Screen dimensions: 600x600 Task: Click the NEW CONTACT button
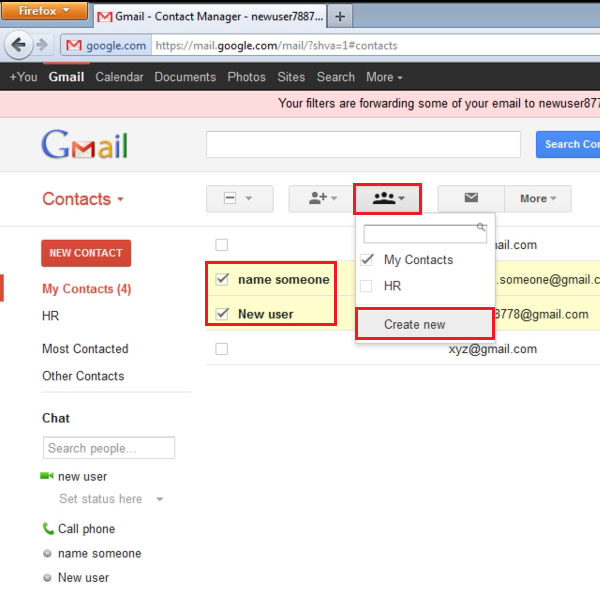pyautogui.click(x=86, y=253)
